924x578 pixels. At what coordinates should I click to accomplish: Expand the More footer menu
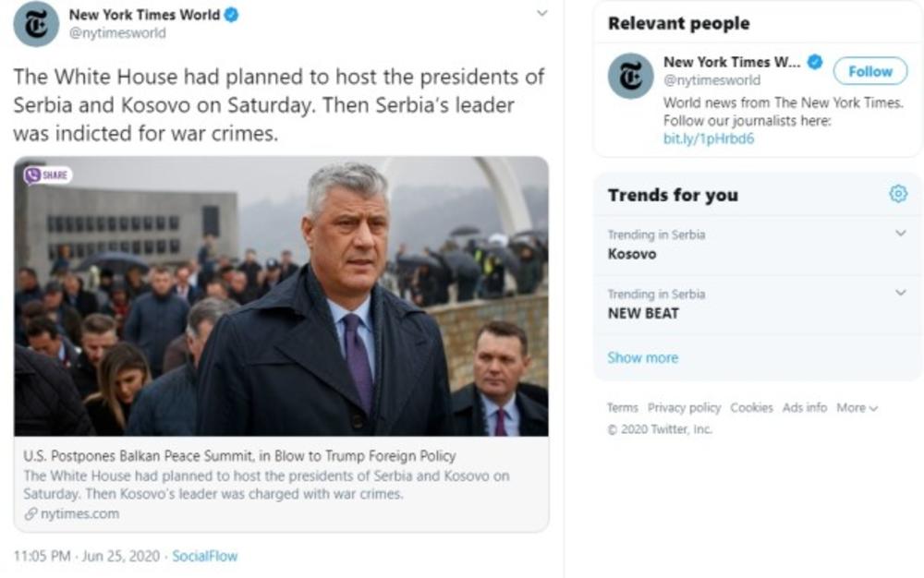(x=857, y=407)
